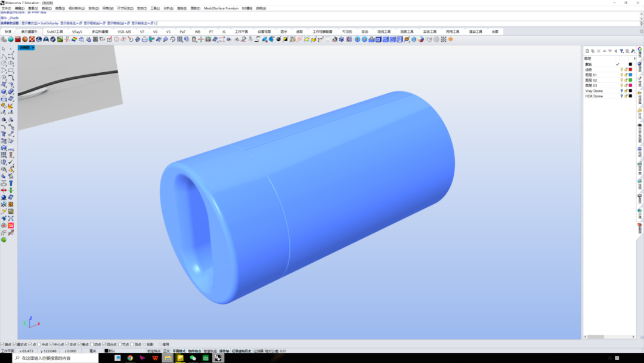Image resolution: width=644 pixels, height=363 pixels.
Task: Toggle 物件锁点 in the status bar
Action: [x=194, y=351]
